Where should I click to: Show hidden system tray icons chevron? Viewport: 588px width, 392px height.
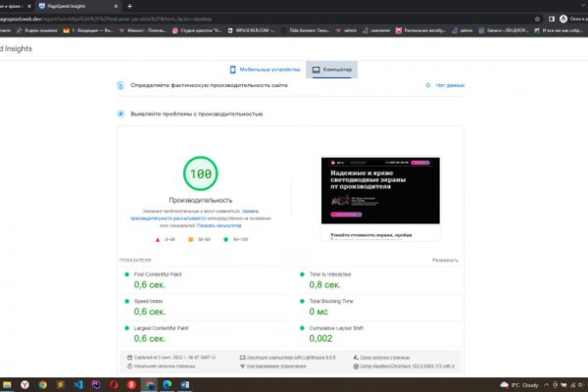pyautogui.click(x=546, y=385)
